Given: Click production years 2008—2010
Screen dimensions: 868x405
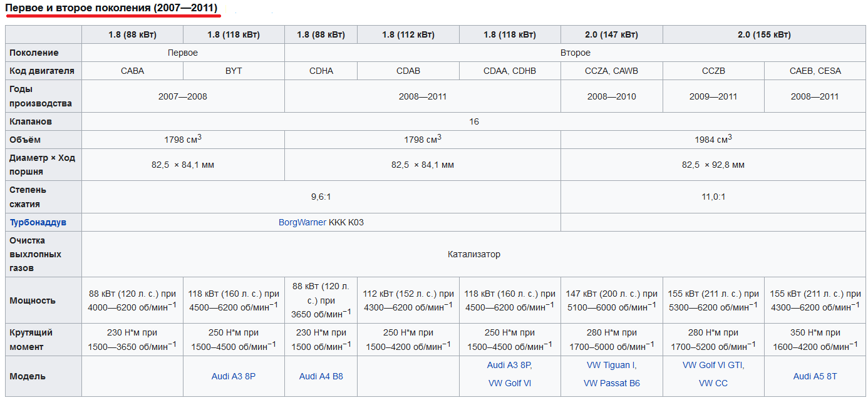Looking at the screenshot, I should coord(612,96).
